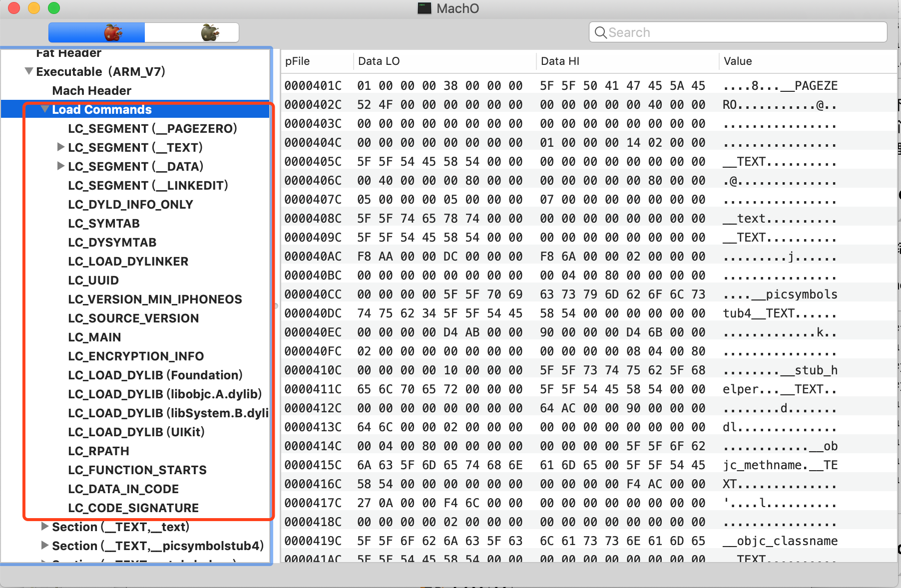Select hex row at offset 0000401C

click(589, 85)
